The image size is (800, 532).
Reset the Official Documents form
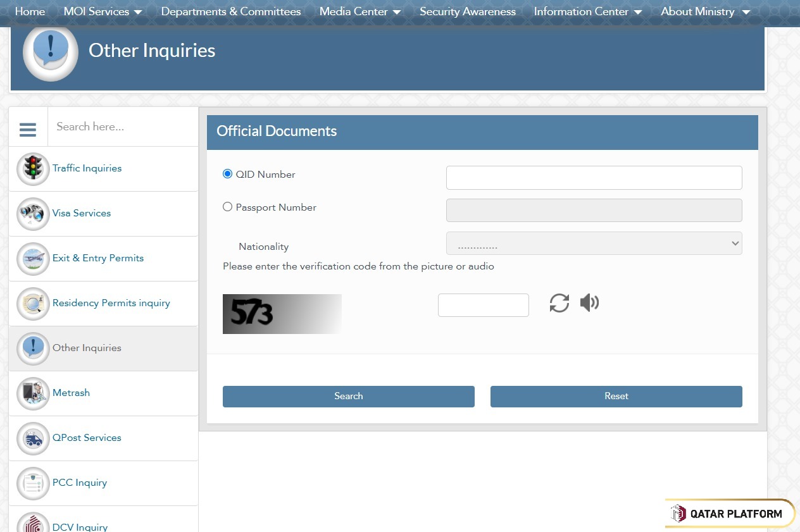(x=616, y=396)
